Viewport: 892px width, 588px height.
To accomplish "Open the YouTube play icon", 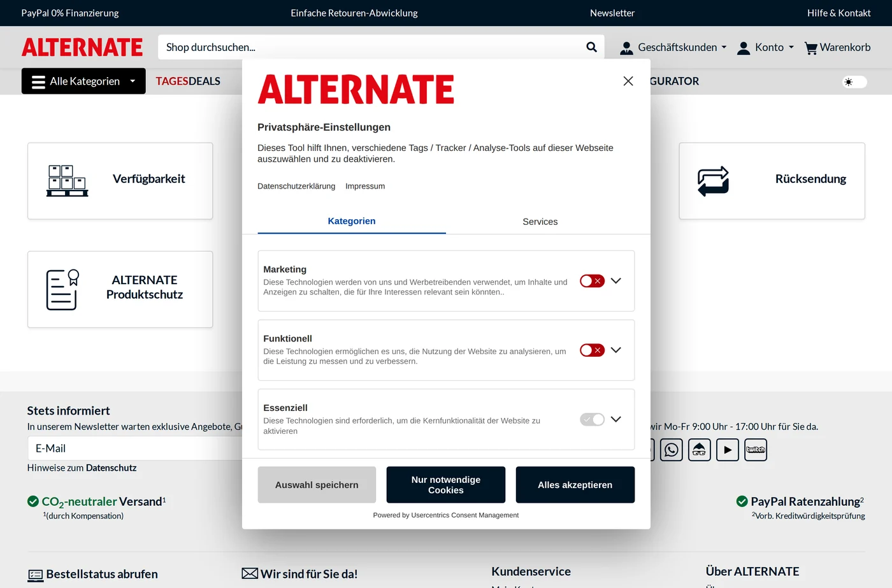I will [x=728, y=450].
